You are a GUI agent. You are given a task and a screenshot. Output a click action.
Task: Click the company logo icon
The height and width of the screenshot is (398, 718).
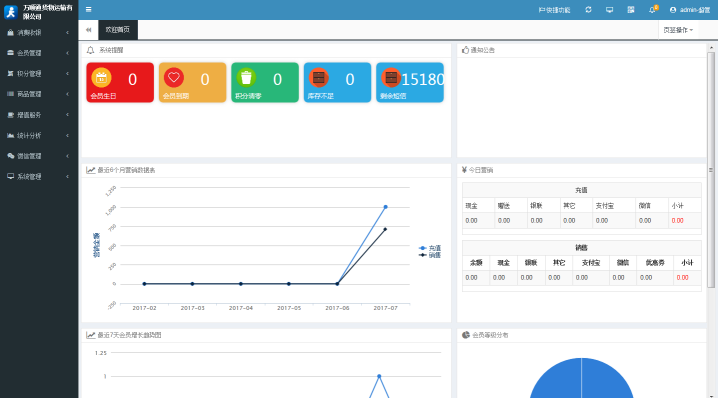[x=11, y=11]
